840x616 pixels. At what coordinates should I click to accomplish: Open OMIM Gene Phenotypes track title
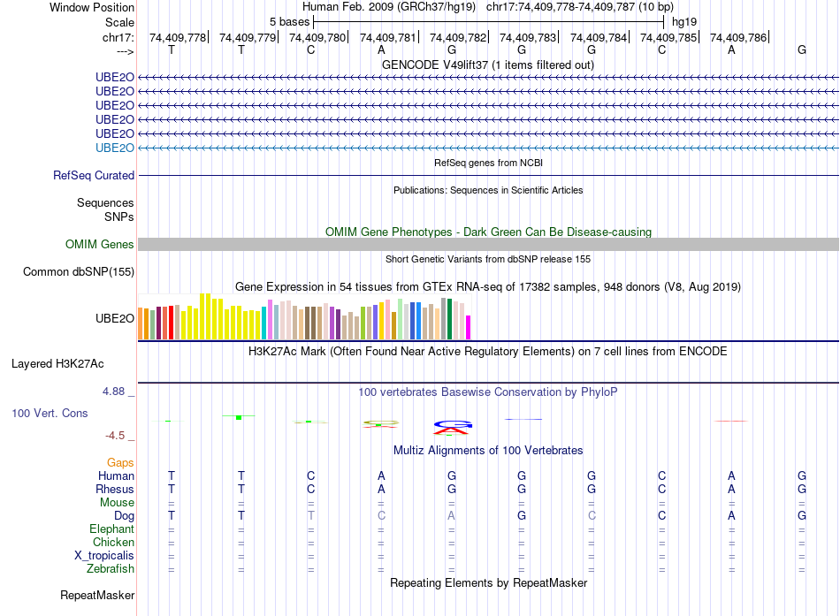tap(488, 232)
